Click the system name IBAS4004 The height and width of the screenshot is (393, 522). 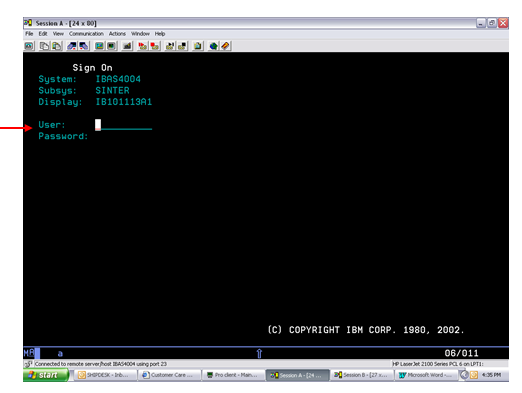click(x=118, y=79)
